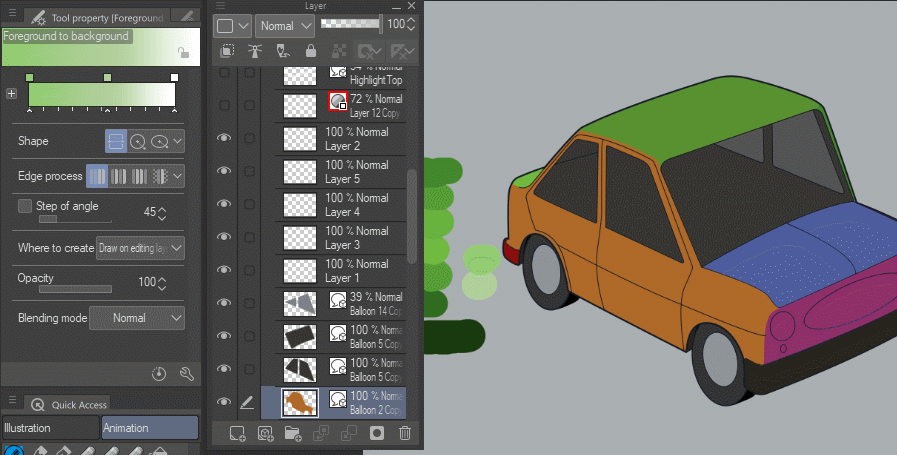Click the New Raster Layer icon

click(x=237, y=433)
